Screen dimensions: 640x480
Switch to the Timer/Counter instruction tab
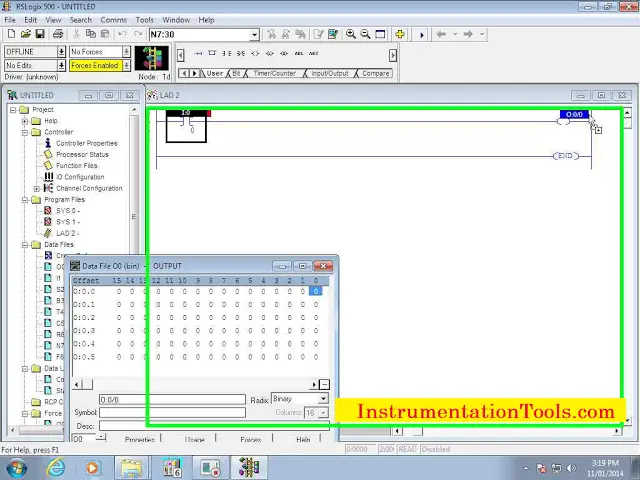point(274,73)
